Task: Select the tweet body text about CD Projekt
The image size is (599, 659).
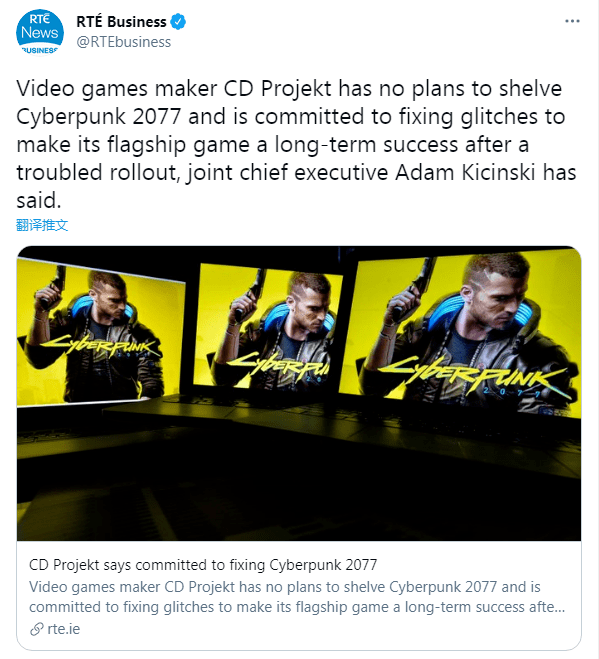Action: tap(296, 144)
